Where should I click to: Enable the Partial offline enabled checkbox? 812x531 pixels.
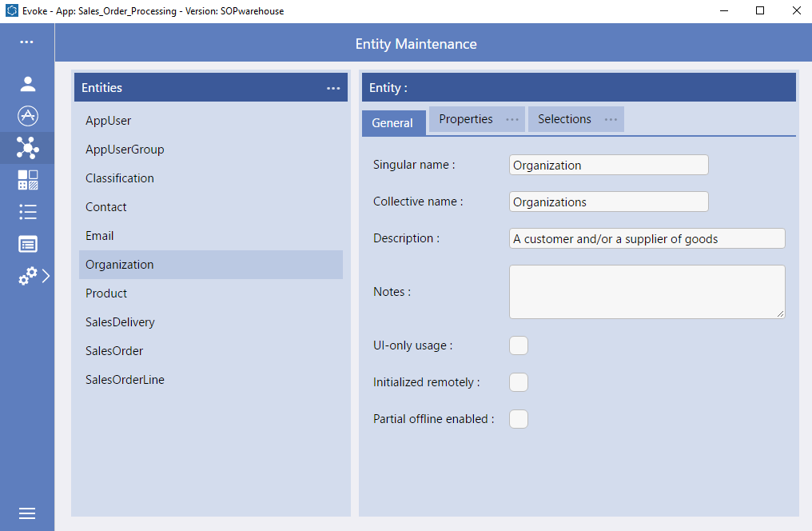[519, 419]
